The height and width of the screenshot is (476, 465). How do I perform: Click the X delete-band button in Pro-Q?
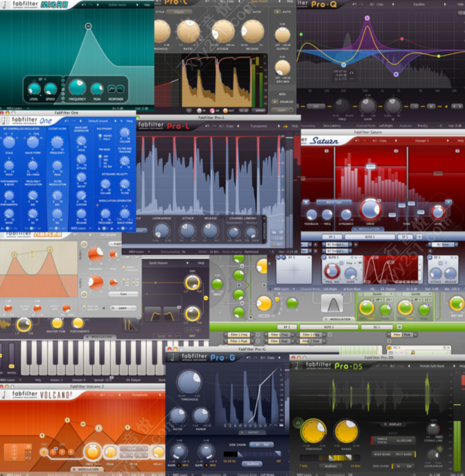pyautogui.click(x=431, y=107)
